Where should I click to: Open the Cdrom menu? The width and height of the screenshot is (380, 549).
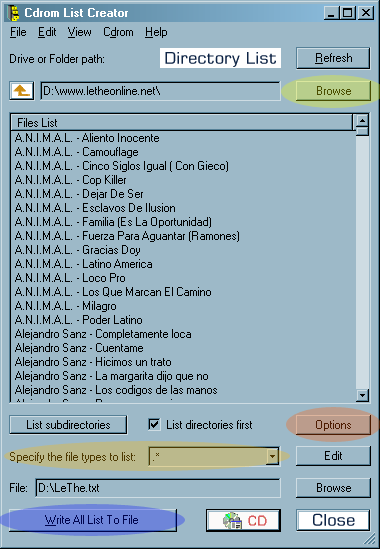[118, 32]
